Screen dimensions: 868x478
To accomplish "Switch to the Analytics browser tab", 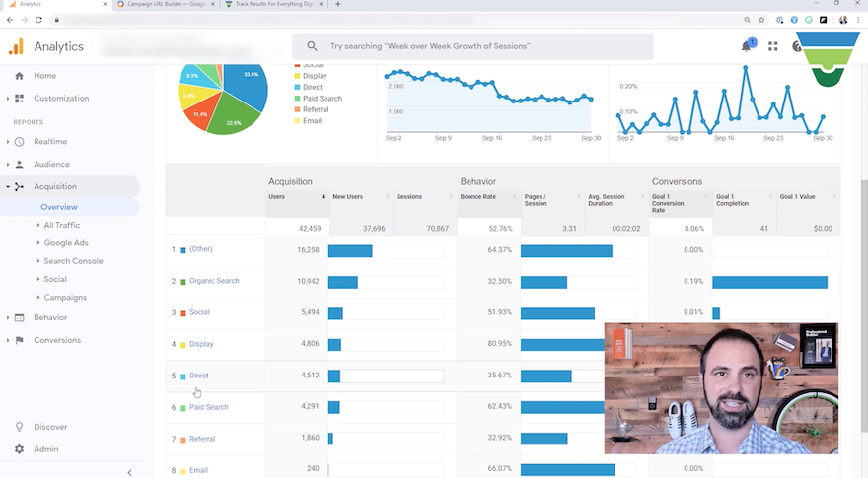I will pyautogui.click(x=55, y=4).
